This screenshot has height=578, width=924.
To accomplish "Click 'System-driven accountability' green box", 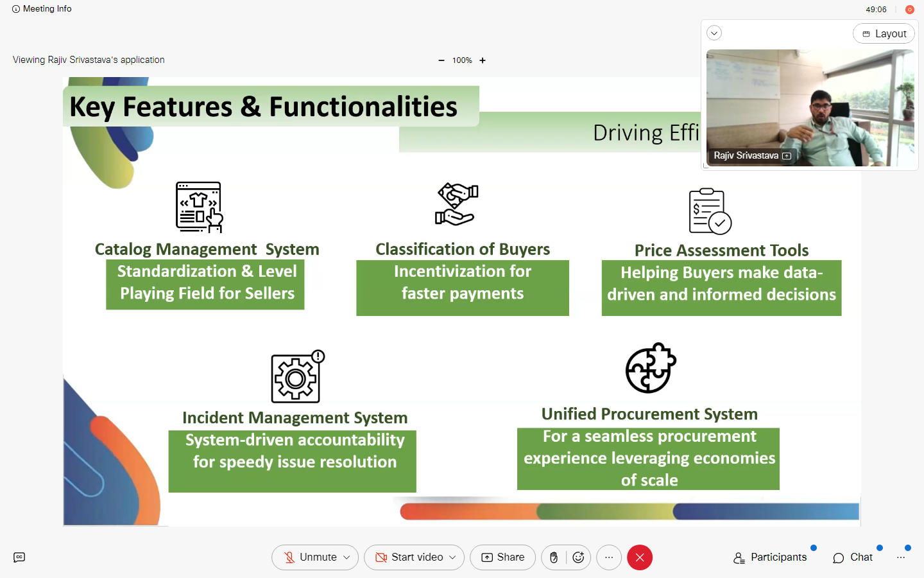I will coord(292,461).
